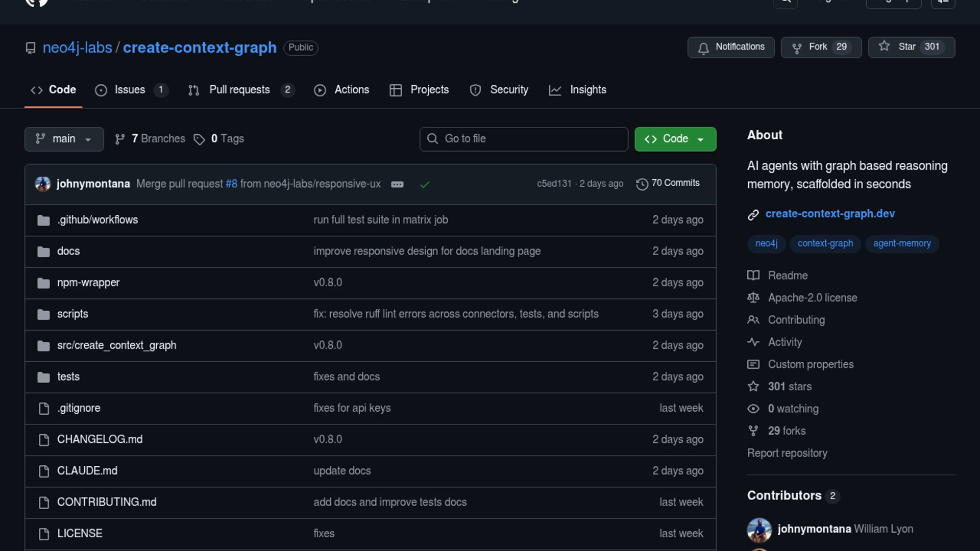Expand commit message ellipsis button
The image size is (980, 551).
pyautogui.click(x=397, y=185)
